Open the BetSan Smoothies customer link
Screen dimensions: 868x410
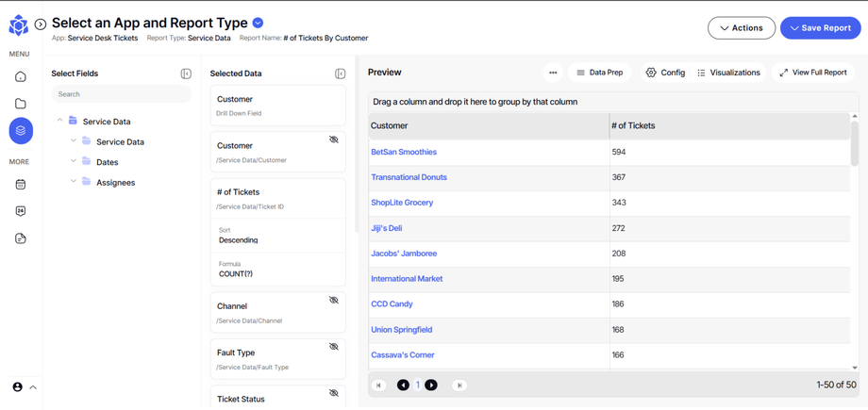[x=404, y=152]
